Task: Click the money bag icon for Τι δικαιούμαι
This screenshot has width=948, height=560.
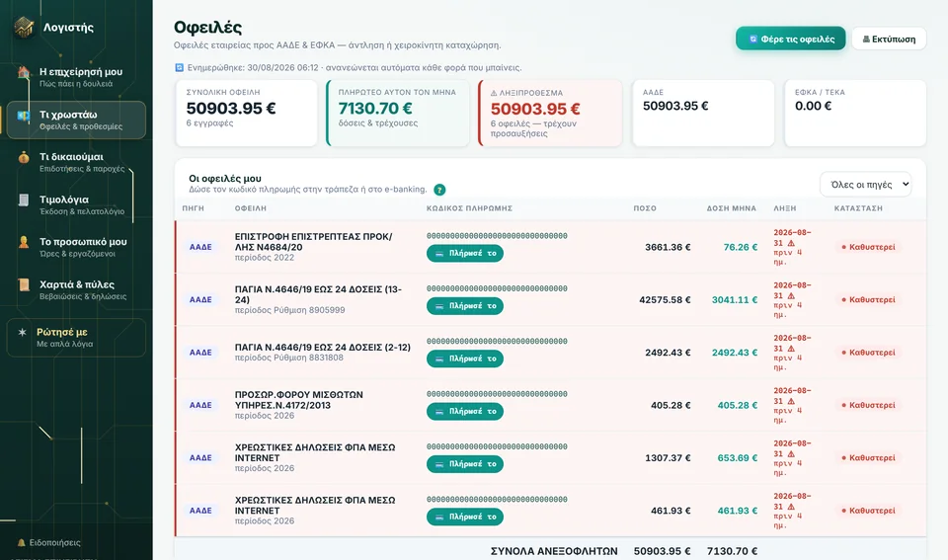Action: [x=24, y=157]
